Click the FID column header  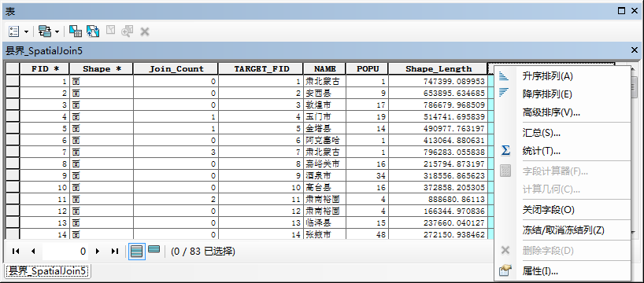pyautogui.click(x=45, y=69)
